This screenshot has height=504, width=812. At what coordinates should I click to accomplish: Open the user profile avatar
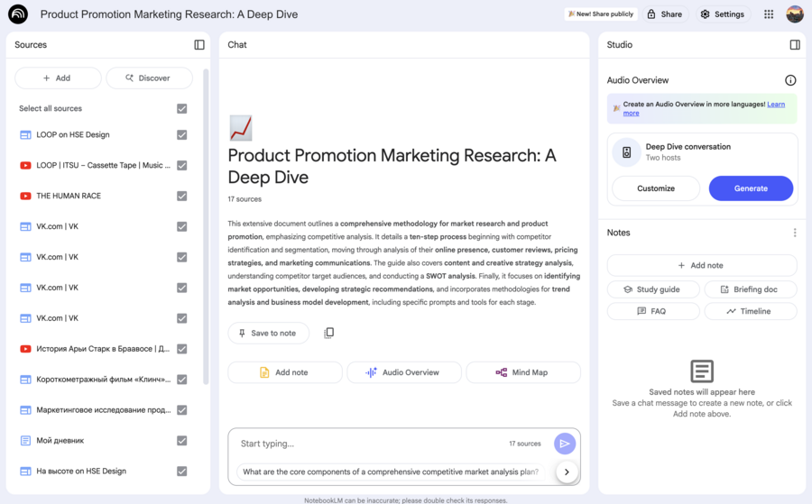coord(794,14)
